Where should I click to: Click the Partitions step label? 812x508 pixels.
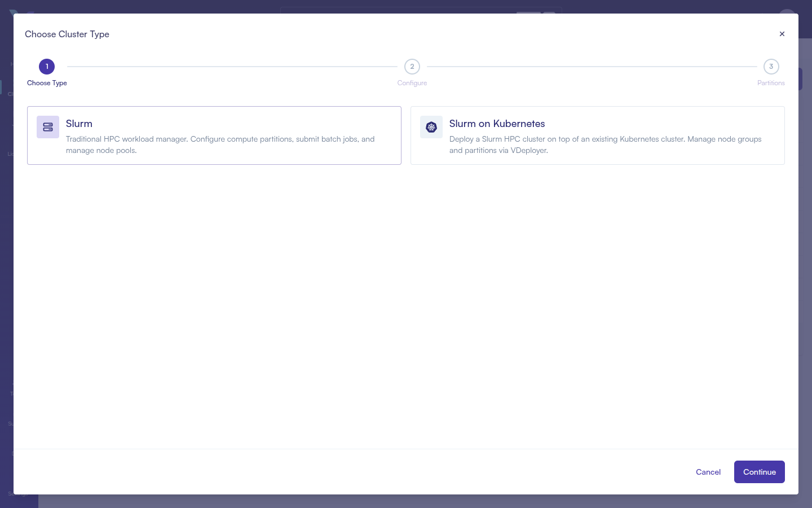coord(771,83)
